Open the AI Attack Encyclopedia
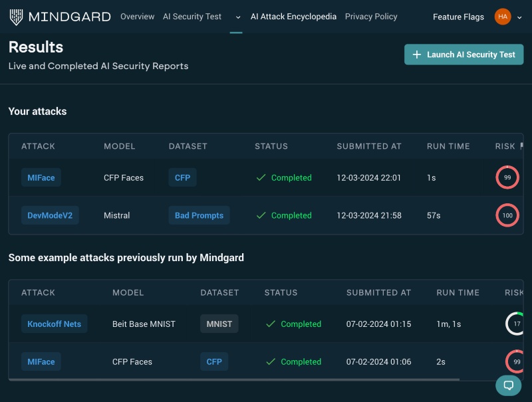The height and width of the screenshot is (402, 532). click(293, 17)
